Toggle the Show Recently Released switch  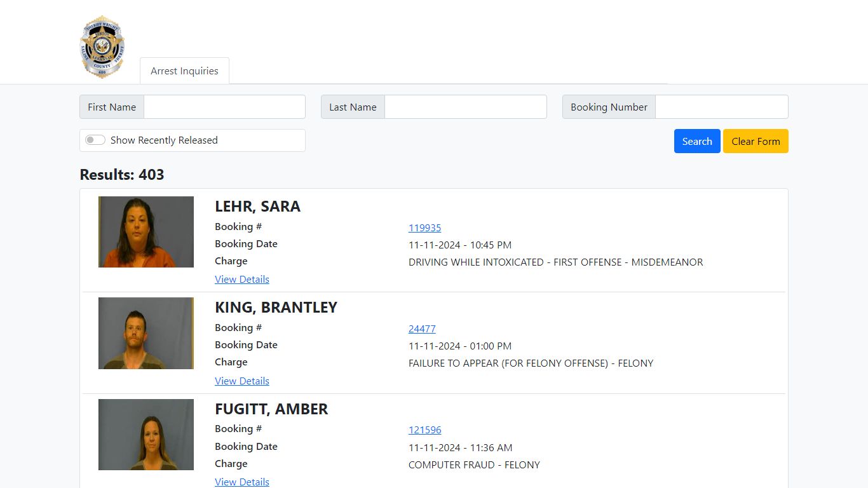(95, 140)
